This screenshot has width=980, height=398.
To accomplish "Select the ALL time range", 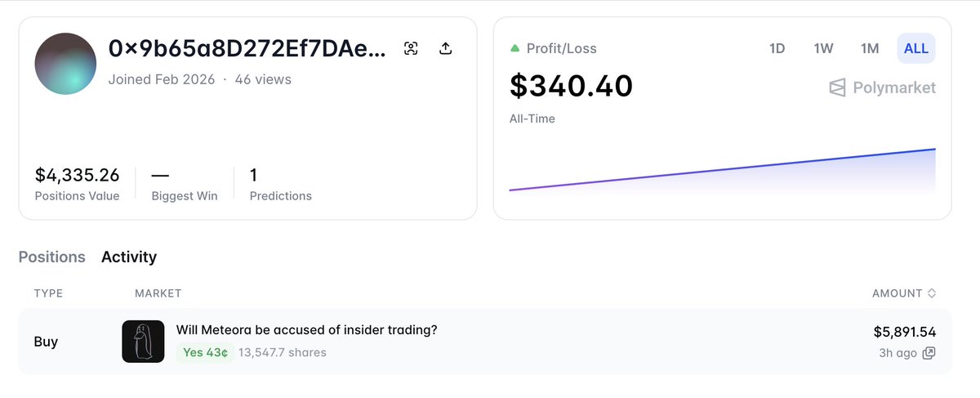I will tap(915, 48).
